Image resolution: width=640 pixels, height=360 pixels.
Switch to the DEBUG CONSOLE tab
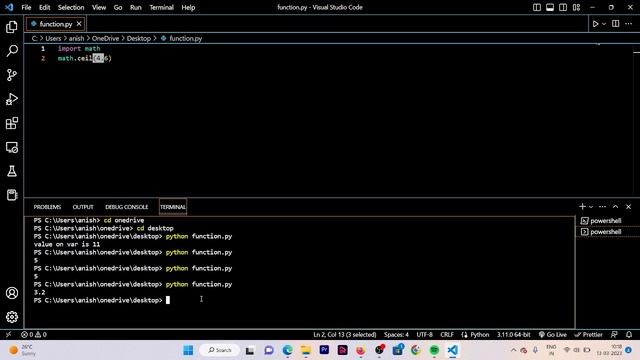click(x=127, y=207)
